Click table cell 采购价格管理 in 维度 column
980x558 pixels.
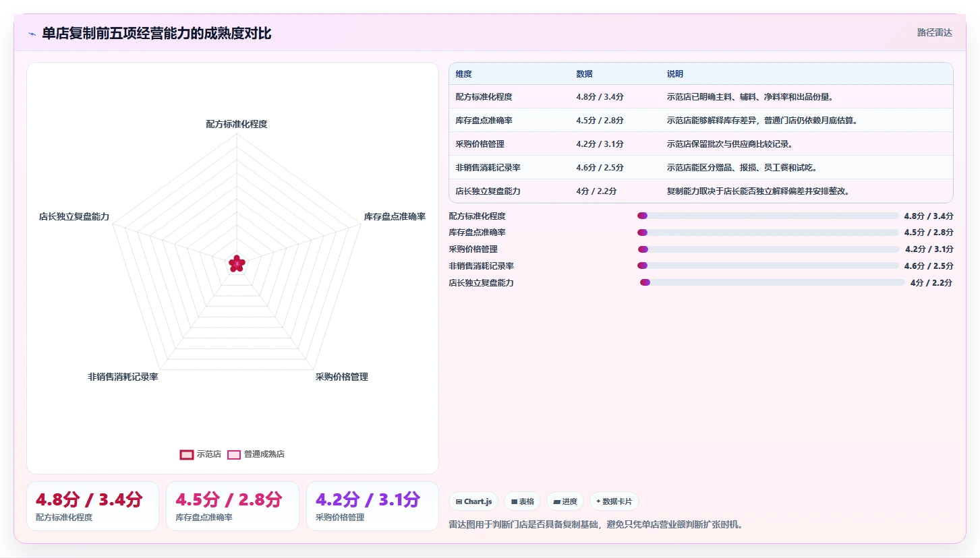pyautogui.click(x=480, y=144)
